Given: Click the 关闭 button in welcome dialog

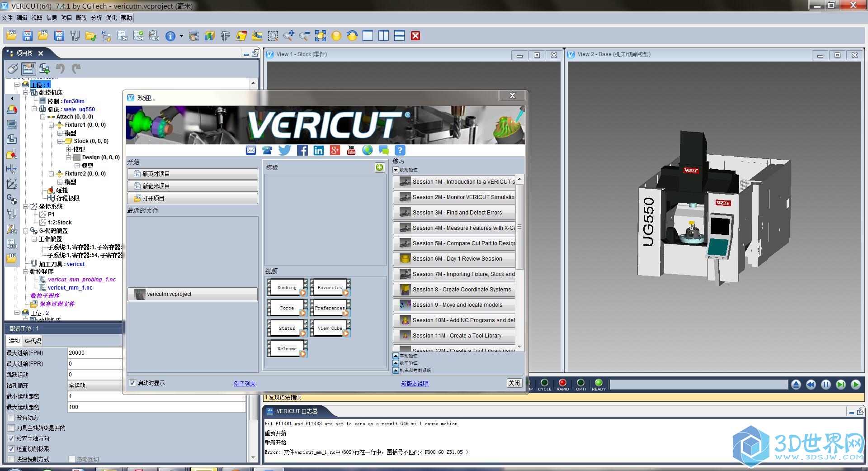Looking at the screenshot, I should pyautogui.click(x=514, y=383).
